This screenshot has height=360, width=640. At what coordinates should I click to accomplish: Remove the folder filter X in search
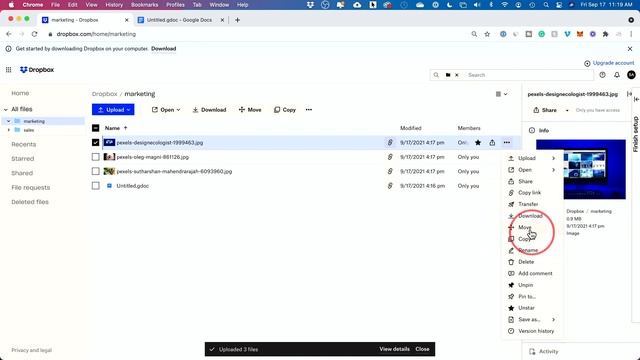click(x=457, y=75)
